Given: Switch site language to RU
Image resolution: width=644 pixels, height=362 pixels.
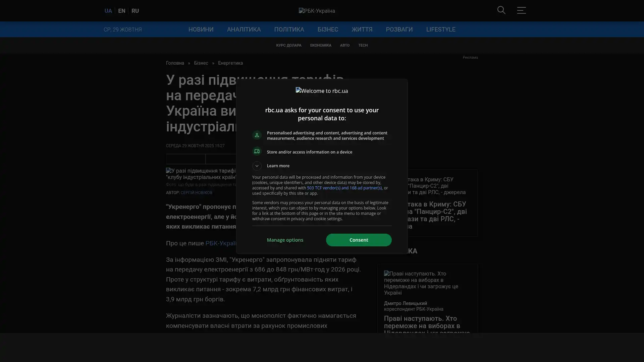Looking at the screenshot, I should (135, 11).
